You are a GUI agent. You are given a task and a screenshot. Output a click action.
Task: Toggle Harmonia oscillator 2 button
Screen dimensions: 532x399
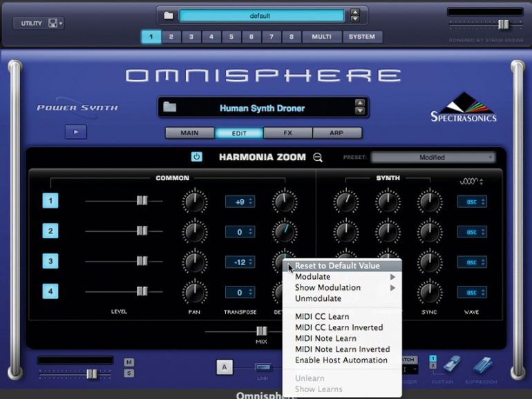point(50,231)
